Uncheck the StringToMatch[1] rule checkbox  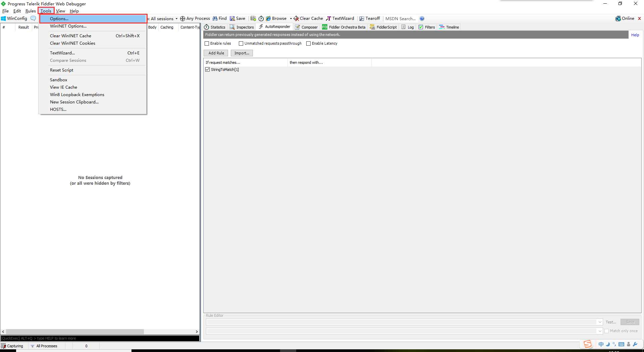pos(207,70)
